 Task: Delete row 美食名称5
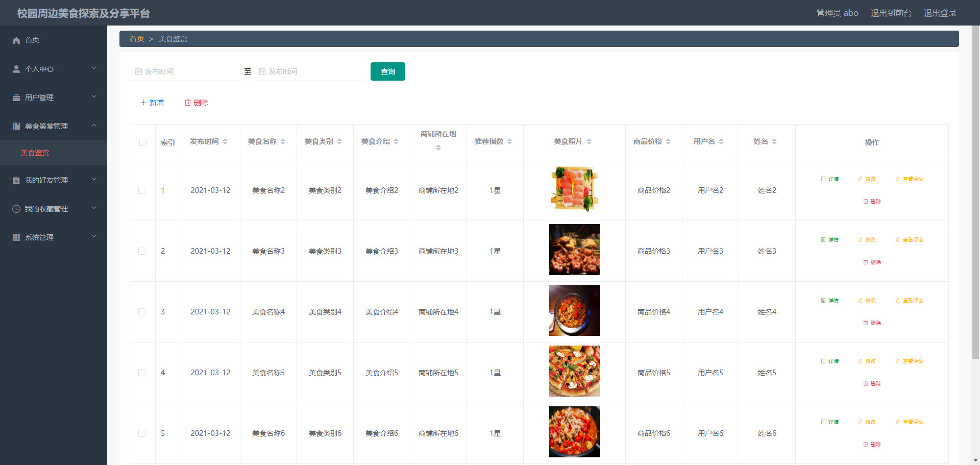tap(872, 384)
